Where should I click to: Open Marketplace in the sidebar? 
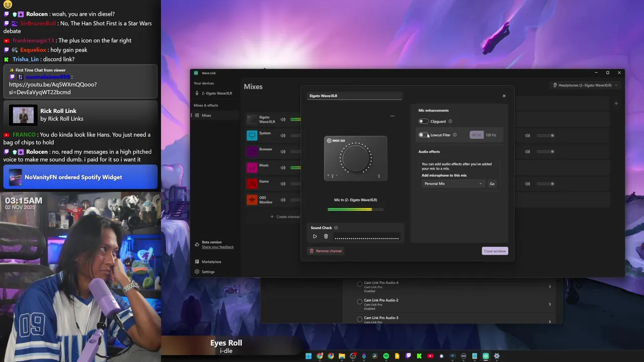(208, 262)
